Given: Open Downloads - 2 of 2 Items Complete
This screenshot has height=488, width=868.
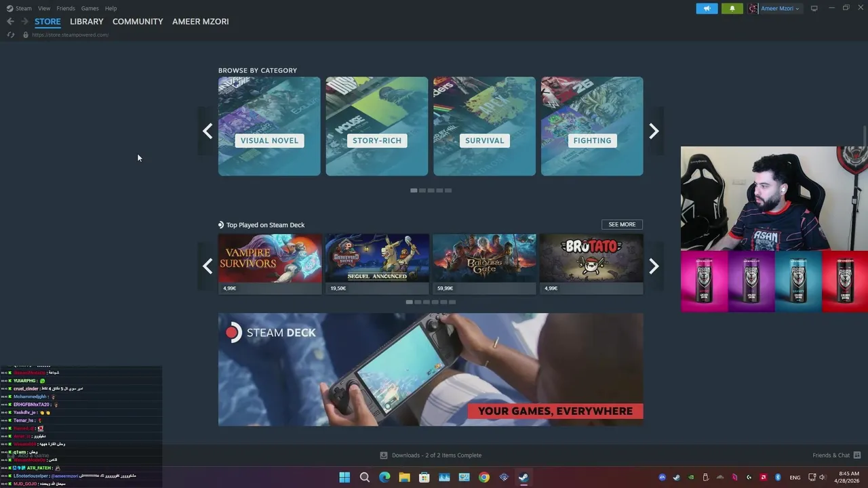Looking at the screenshot, I should [x=437, y=455].
